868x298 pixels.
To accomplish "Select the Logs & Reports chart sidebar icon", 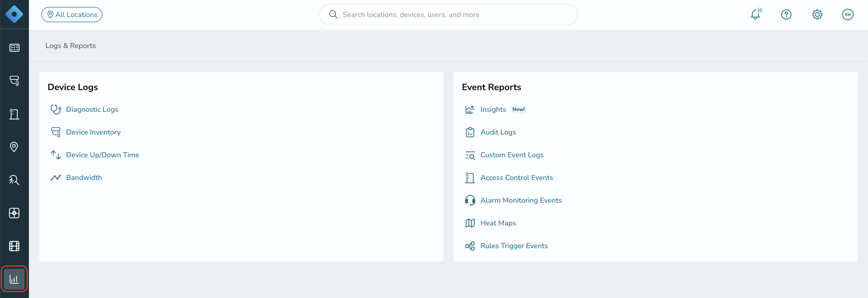I will [14, 279].
